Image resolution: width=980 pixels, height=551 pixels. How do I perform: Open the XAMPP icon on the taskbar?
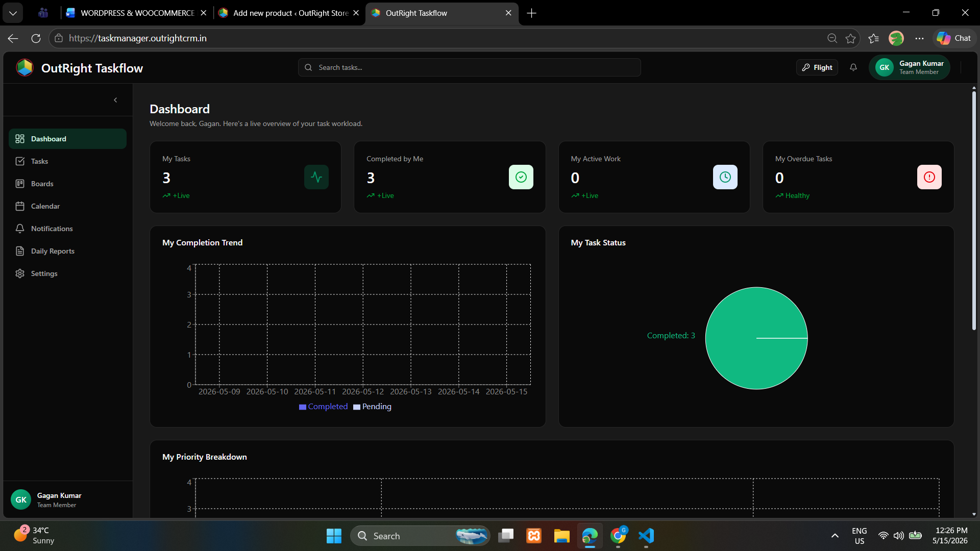[534, 536]
